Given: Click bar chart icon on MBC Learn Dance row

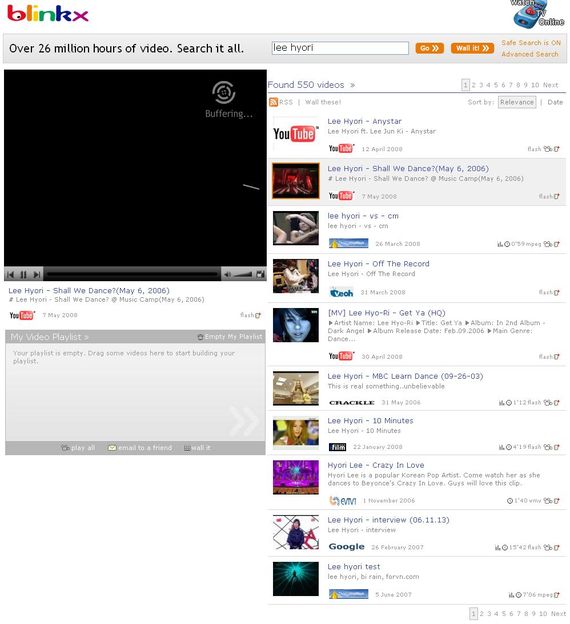Looking at the screenshot, I should pos(502,403).
